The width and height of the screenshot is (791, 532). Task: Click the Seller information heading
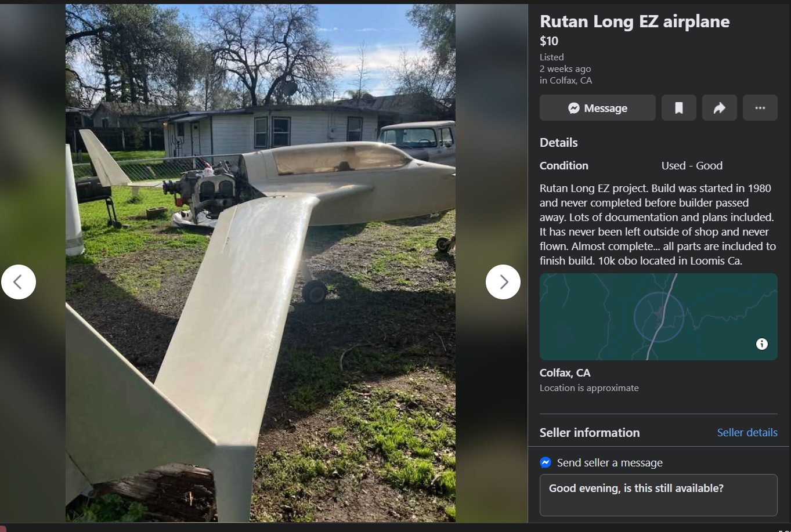click(x=590, y=432)
